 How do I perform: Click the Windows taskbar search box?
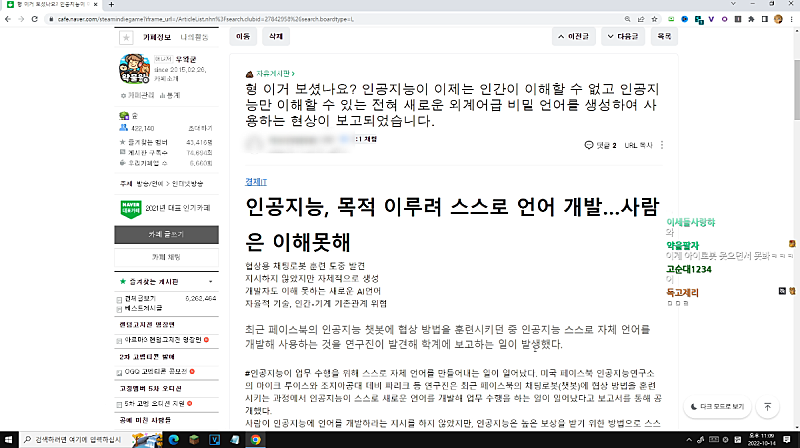pos(76,439)
